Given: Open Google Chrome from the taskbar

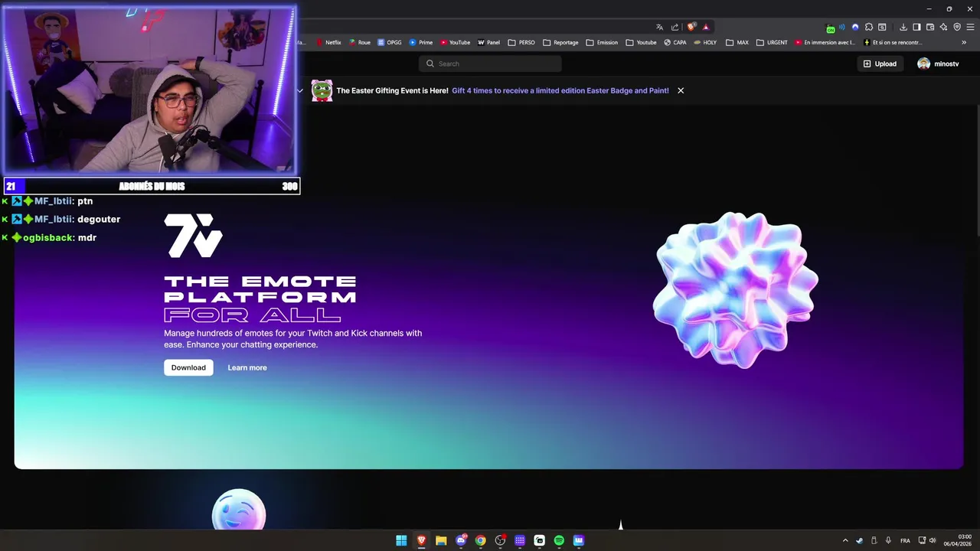Looking at the screenshot, I should (480, 540).
